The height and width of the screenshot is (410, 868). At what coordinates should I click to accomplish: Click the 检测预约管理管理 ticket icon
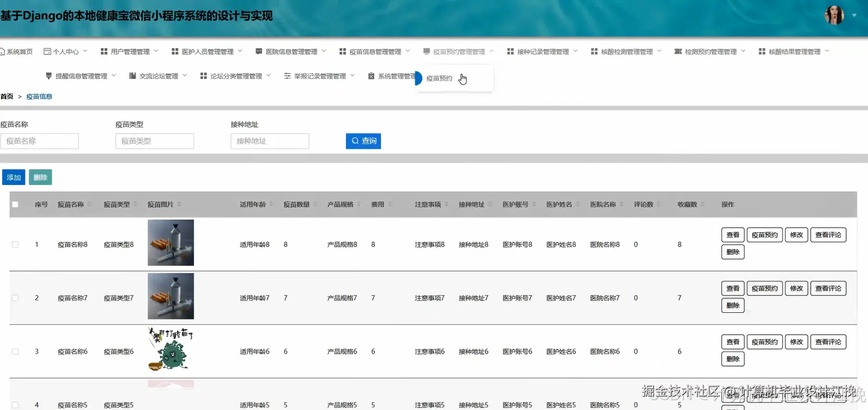click(678, 52)
